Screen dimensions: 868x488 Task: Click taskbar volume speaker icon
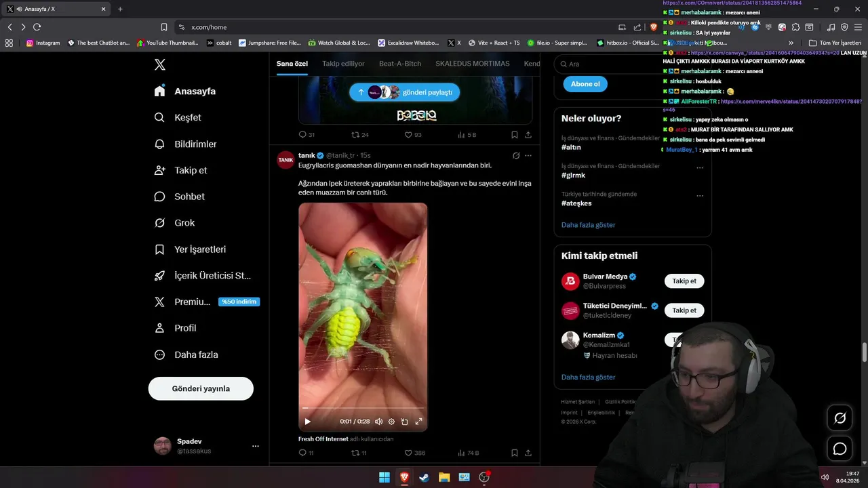click(825, 477)
